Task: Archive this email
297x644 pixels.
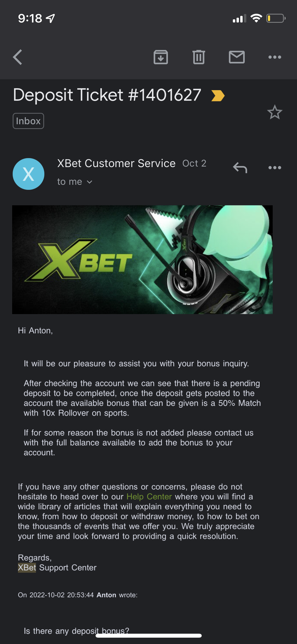Action: (x=161, y=57)
